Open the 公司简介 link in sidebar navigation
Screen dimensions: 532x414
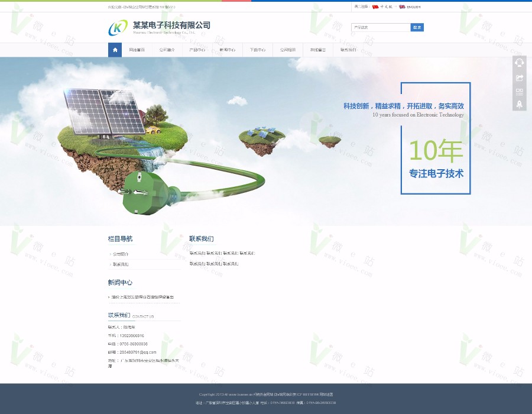122,254
